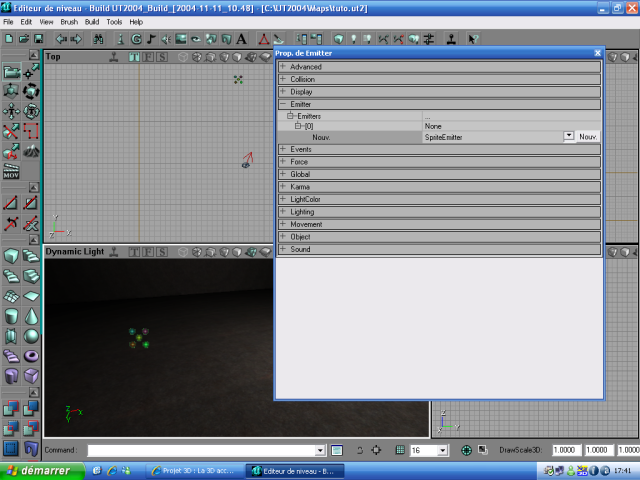Viewport: 640px width, 480px height.
Task: Click the Save map floppy icon
Action: (38, 39)
